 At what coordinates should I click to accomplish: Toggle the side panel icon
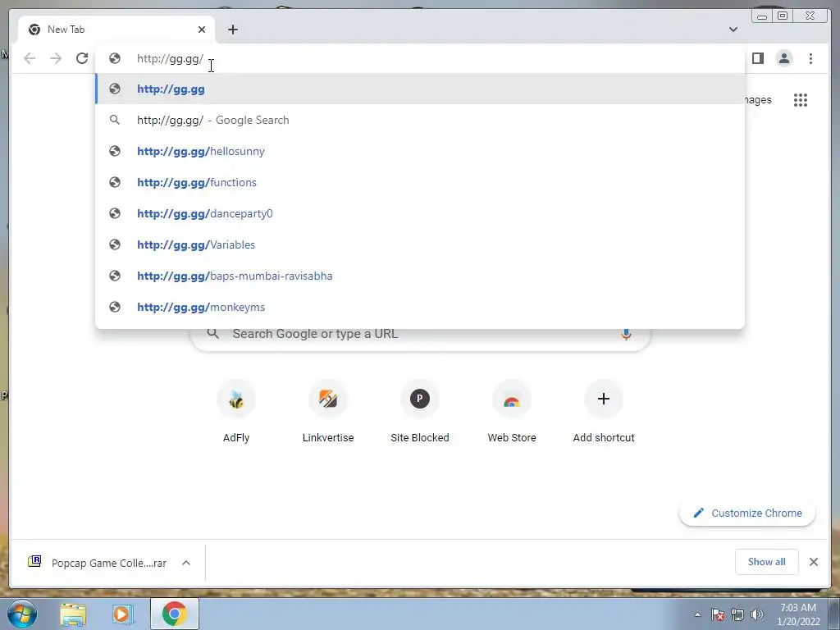757,58
